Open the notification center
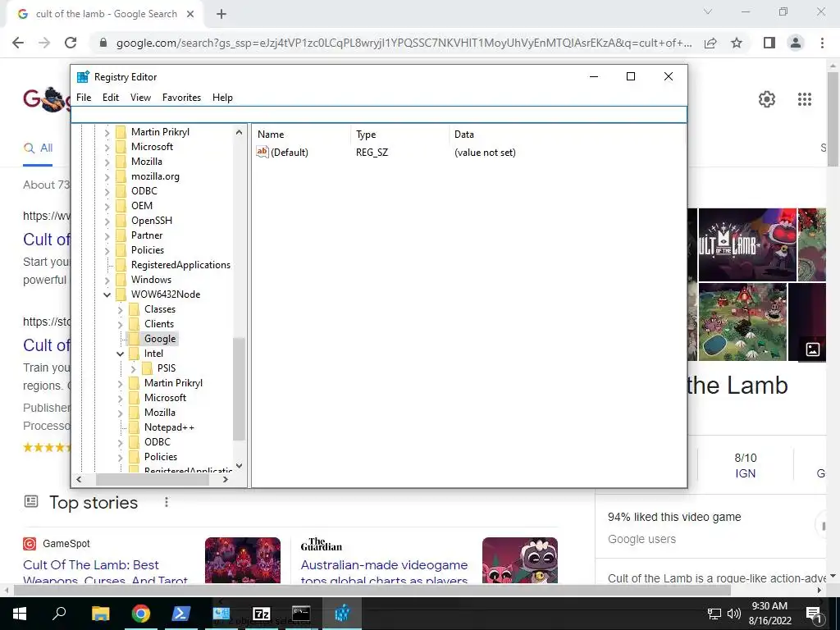 [814, 614]
